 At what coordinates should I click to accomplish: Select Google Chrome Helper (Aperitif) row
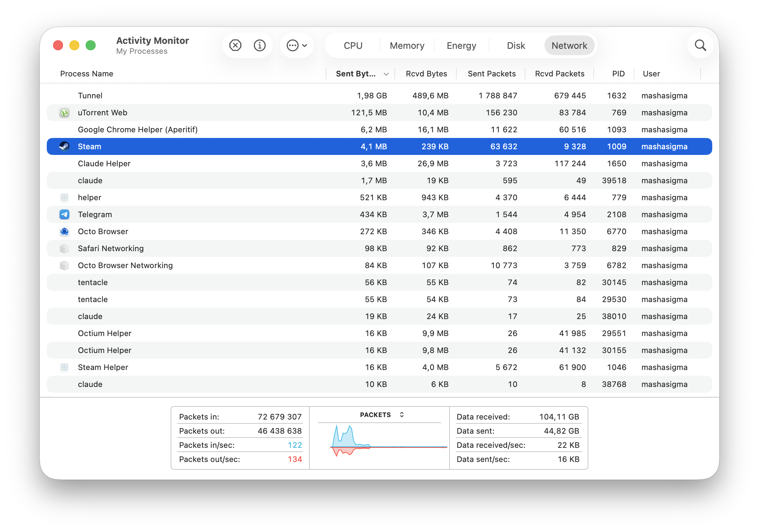(x=379, y=129)
